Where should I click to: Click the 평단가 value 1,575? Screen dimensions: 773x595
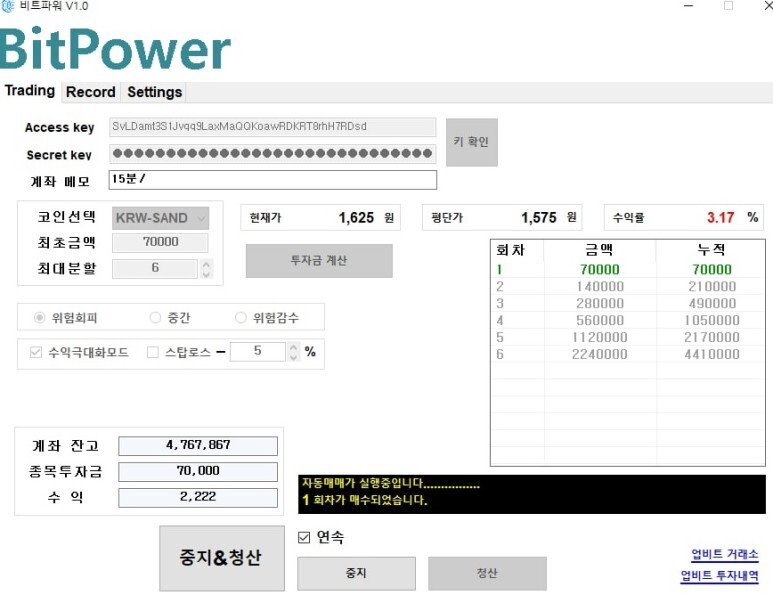point(539,217)
